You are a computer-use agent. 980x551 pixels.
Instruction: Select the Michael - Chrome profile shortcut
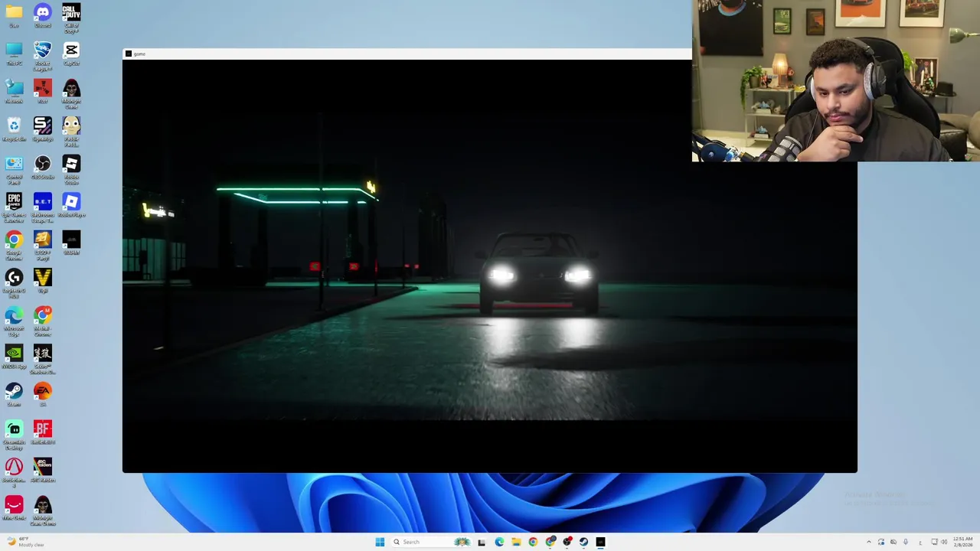coord(43,321)
